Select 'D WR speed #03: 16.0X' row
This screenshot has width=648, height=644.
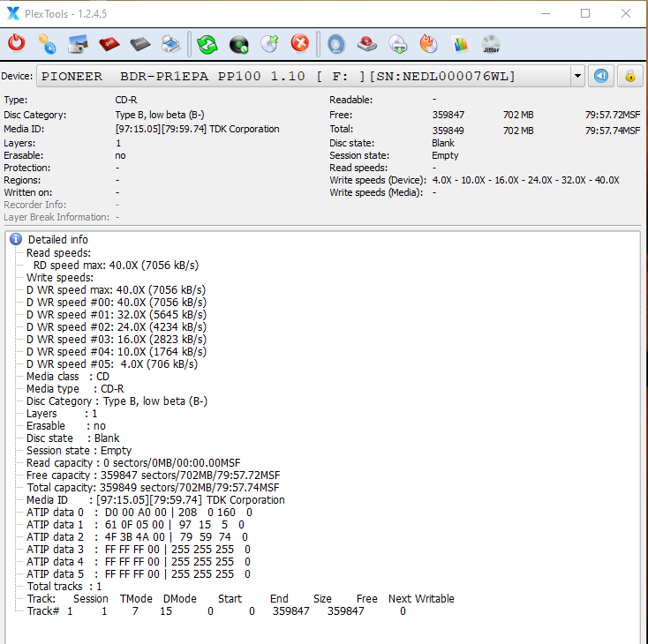[x=117, y=340]
